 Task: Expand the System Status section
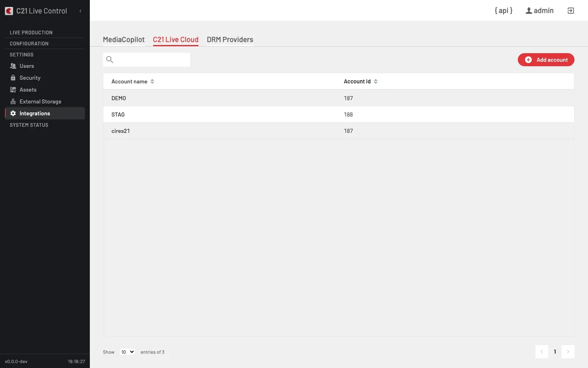pos(29,125)
